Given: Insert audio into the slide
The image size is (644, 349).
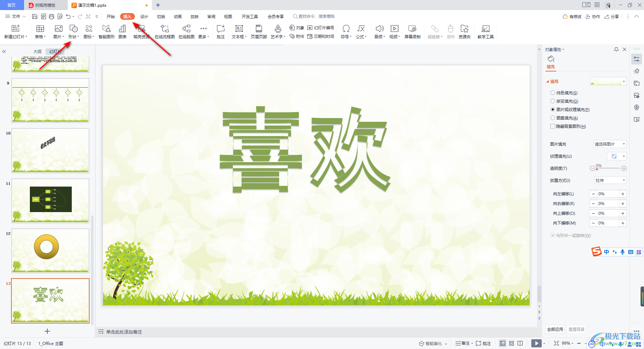Looking at the screenshot, I should (x=379, y=32).
